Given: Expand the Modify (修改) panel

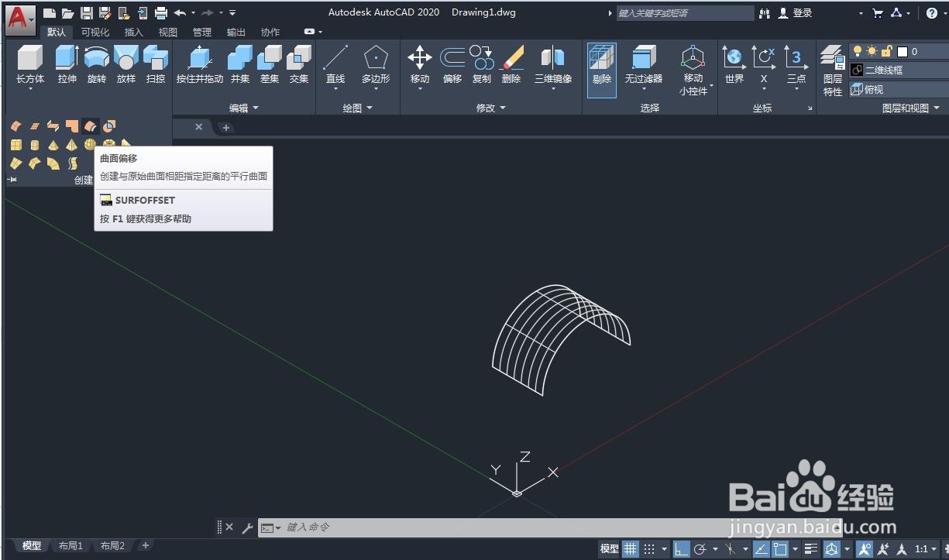Looking at the screenshot, I should [x=491, y=108].
